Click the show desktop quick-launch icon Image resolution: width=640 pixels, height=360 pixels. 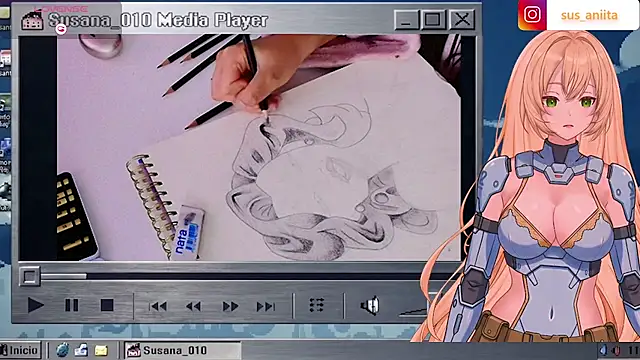[x=81, y=350]
